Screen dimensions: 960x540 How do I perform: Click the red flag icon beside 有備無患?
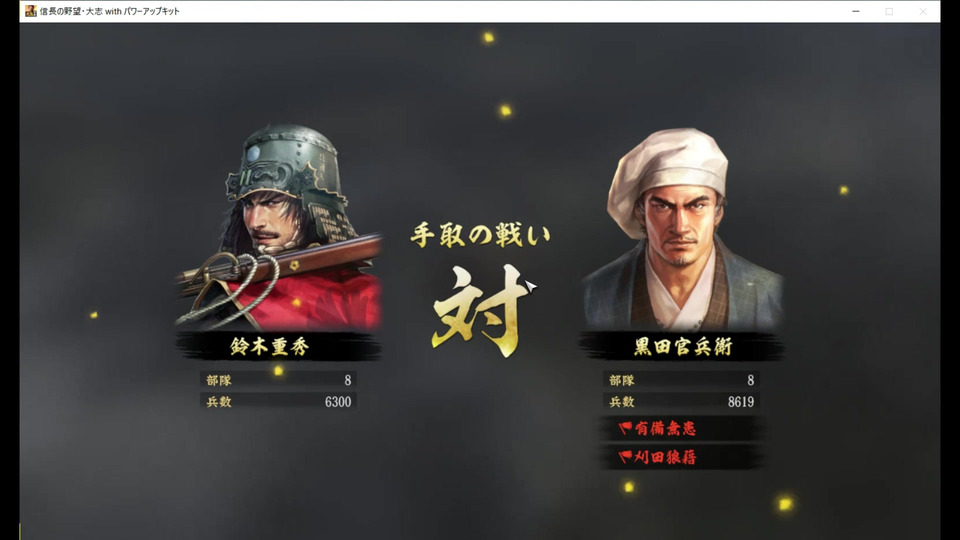(x=625, y=428)
